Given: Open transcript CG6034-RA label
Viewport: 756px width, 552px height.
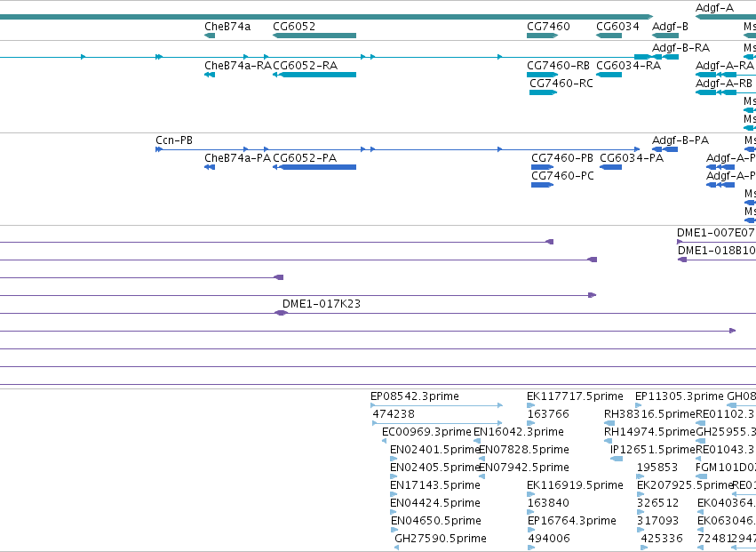Looking at the screenshot, I should (x=629, y=66).
